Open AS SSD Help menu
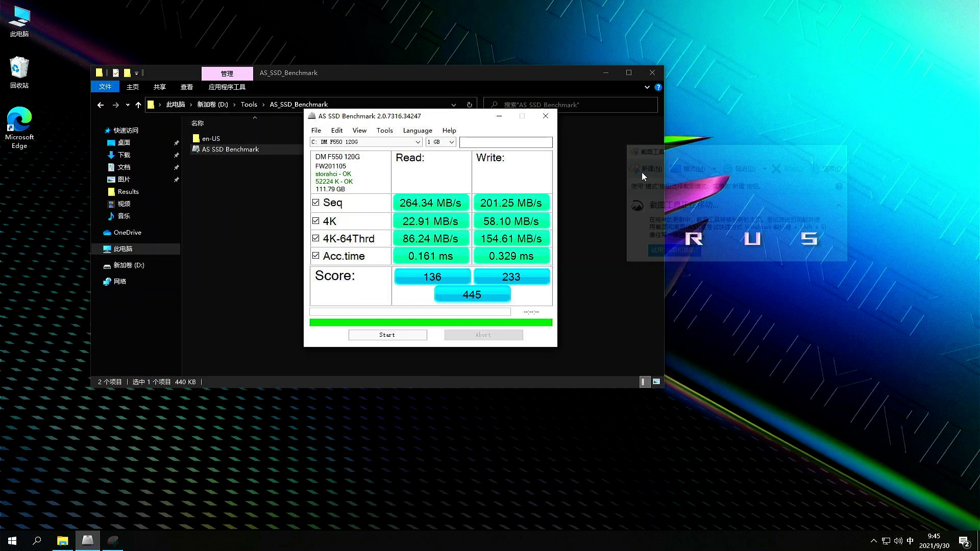Screen dimensions: 980x551 [x=449, y=131]
